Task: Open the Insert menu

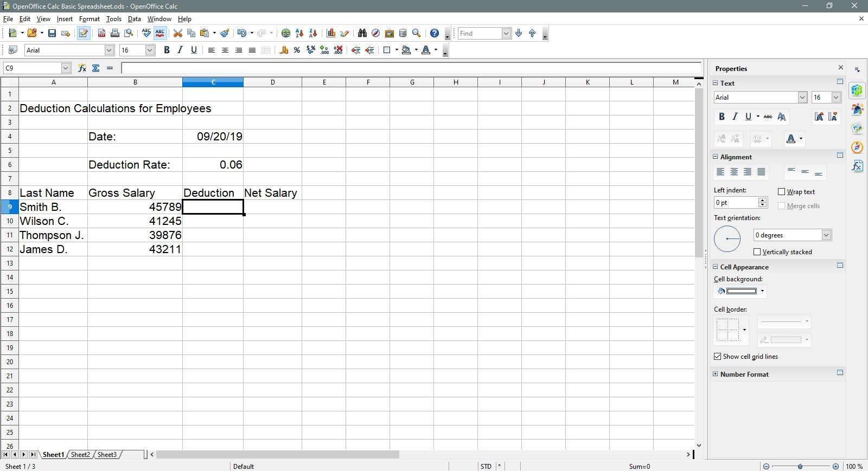Action: tap(65, 18)
